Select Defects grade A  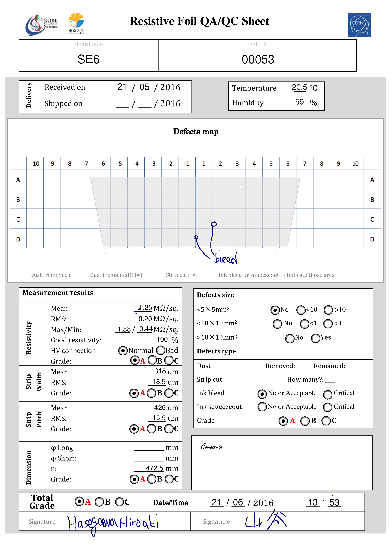(283, 421)
